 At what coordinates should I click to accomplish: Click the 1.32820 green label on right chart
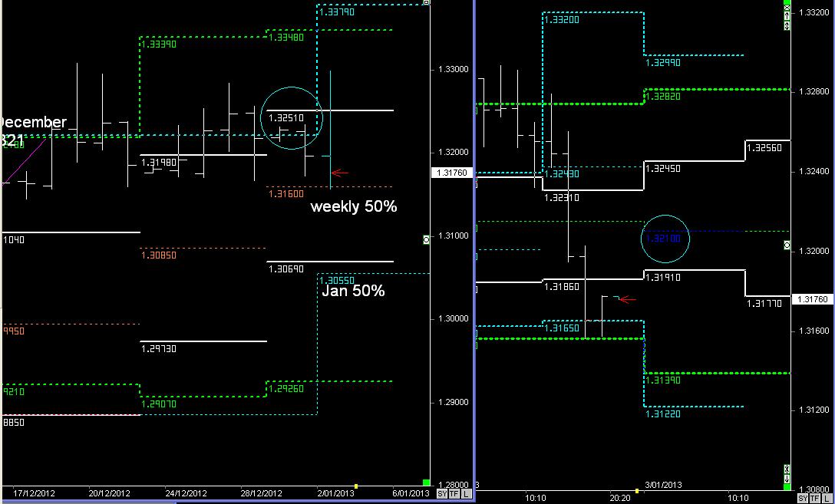point(663,97)
